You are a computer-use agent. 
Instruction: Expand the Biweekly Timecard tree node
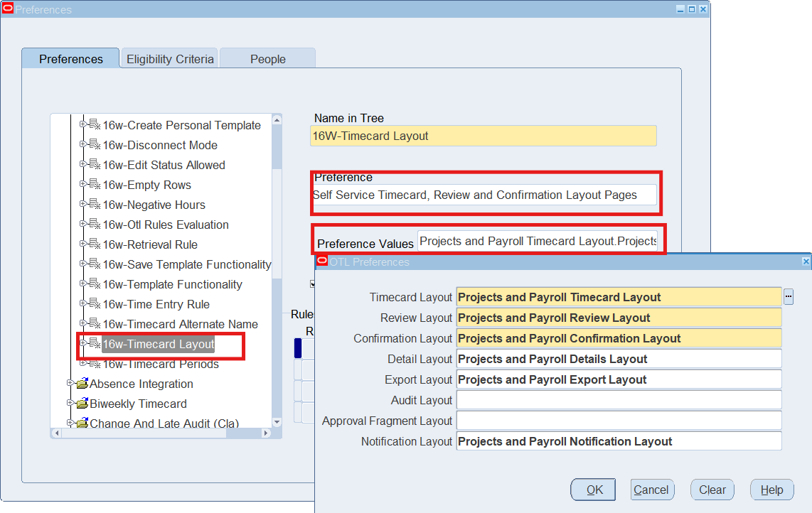[x=70, y=403]
